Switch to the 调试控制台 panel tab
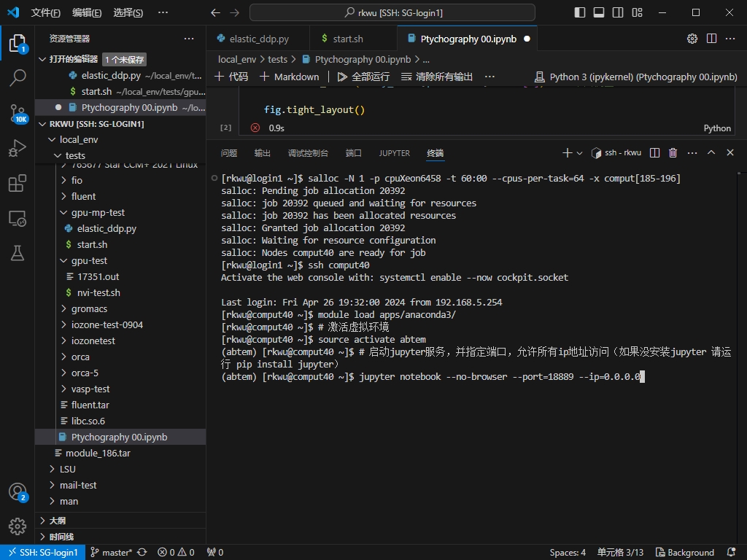Image resolution: width=747 pixels, height=560 pixels. tap(308, 153)
